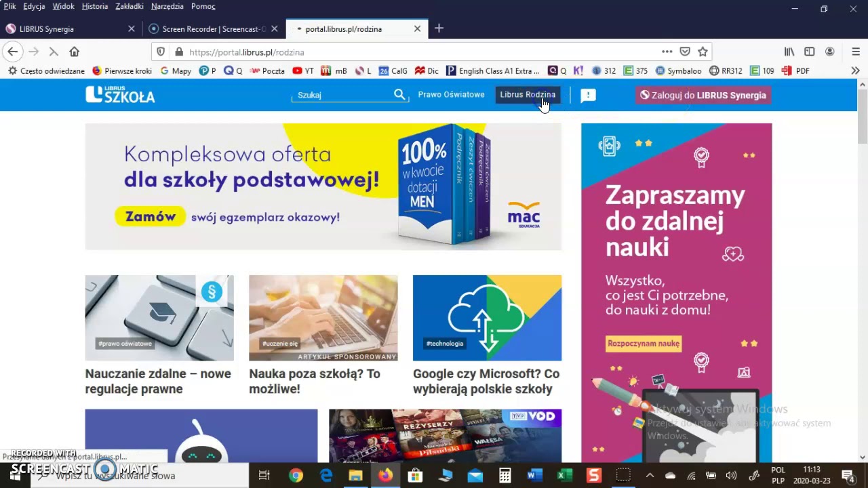The image size is (868, 488).
Task: Open the Librus Rodzina section
Action: 528,94
